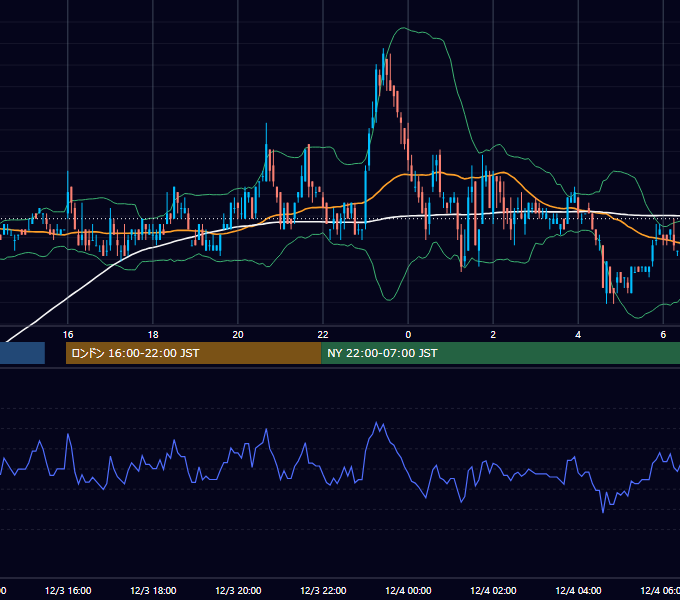
Task: Click the 12/4 02:00 label on the lower axis
Action: (493, 590)
